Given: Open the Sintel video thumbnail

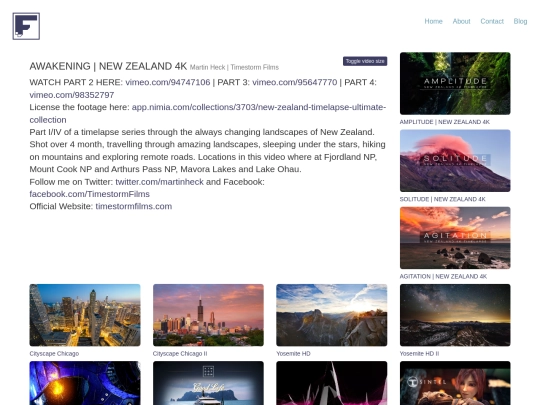Looking at the screenshot, I should (x=455, y=383).
